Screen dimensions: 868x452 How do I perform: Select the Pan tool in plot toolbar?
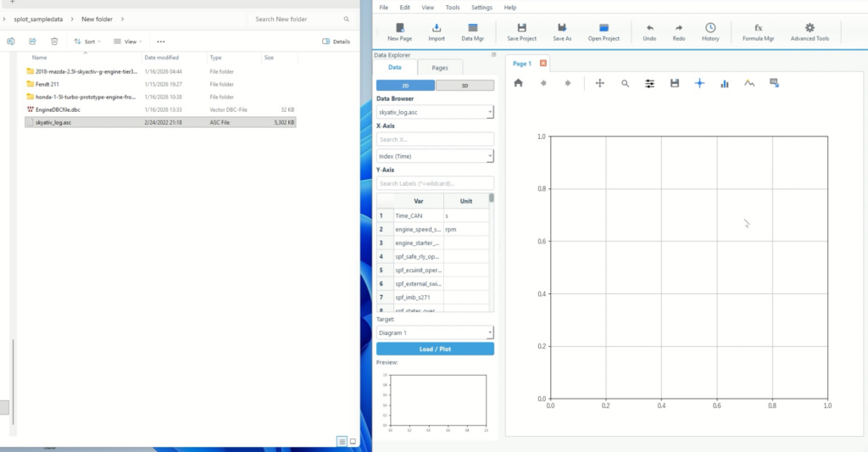[x=600, y=83]
